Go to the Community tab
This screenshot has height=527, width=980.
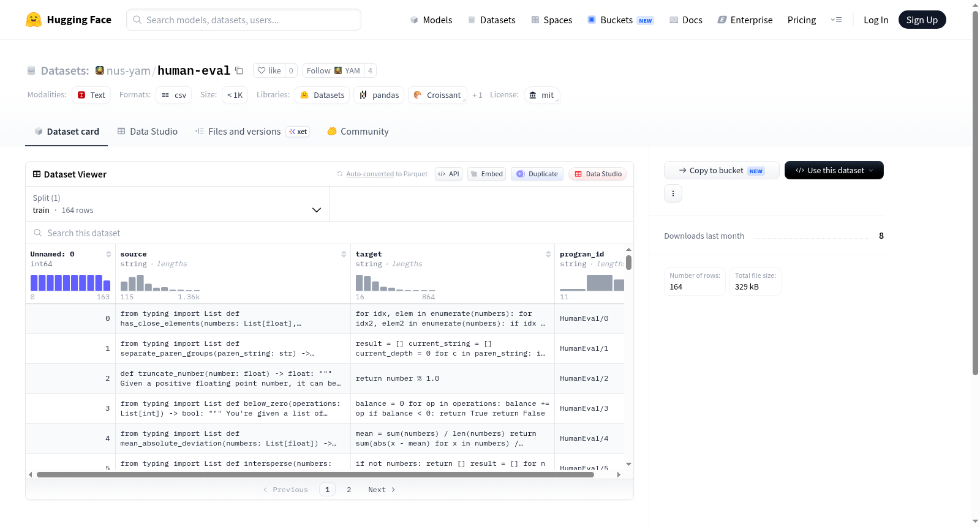point(358,132)
